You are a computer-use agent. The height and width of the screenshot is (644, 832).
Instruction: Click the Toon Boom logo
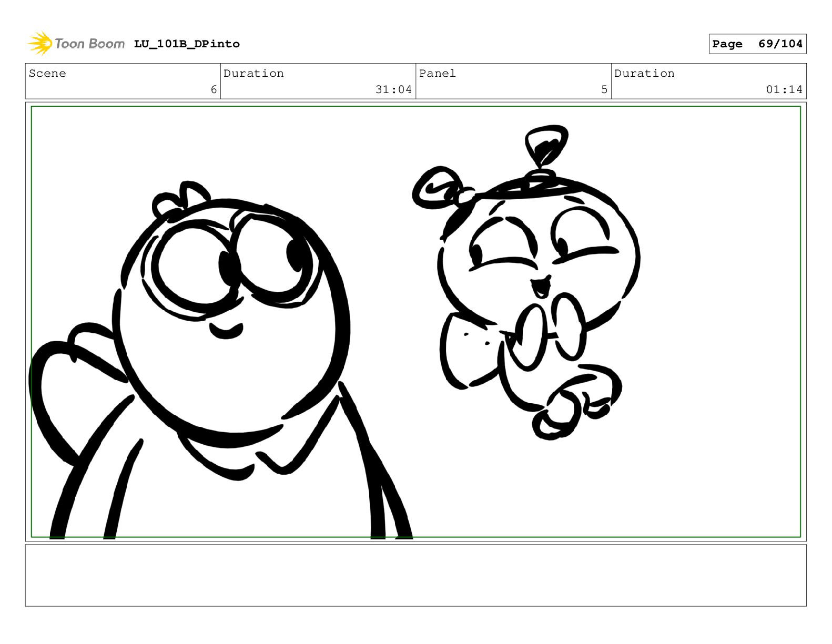(x=76, y=44)
